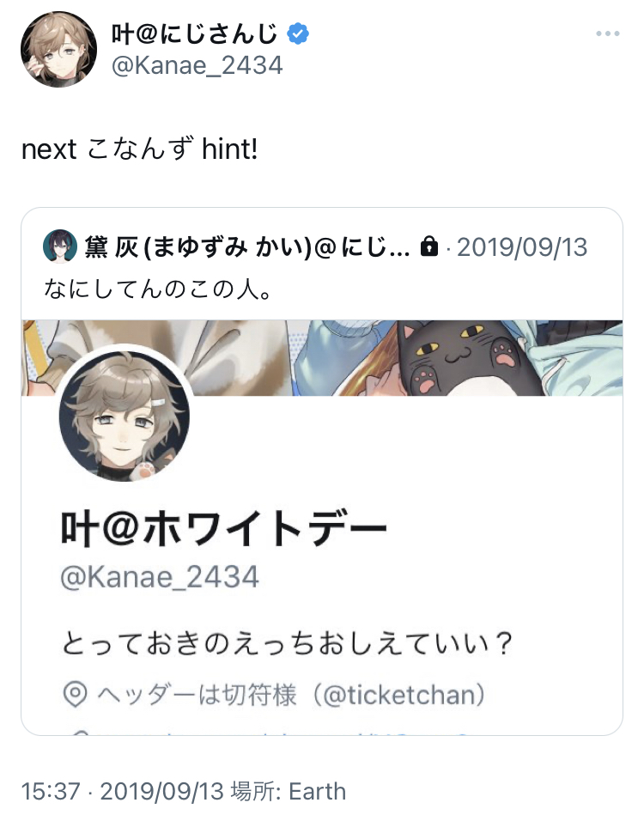Click the quoted user's small avatar
Image resolution: width=644 pixels, height=815 pixels.
[x=60, y=246]
